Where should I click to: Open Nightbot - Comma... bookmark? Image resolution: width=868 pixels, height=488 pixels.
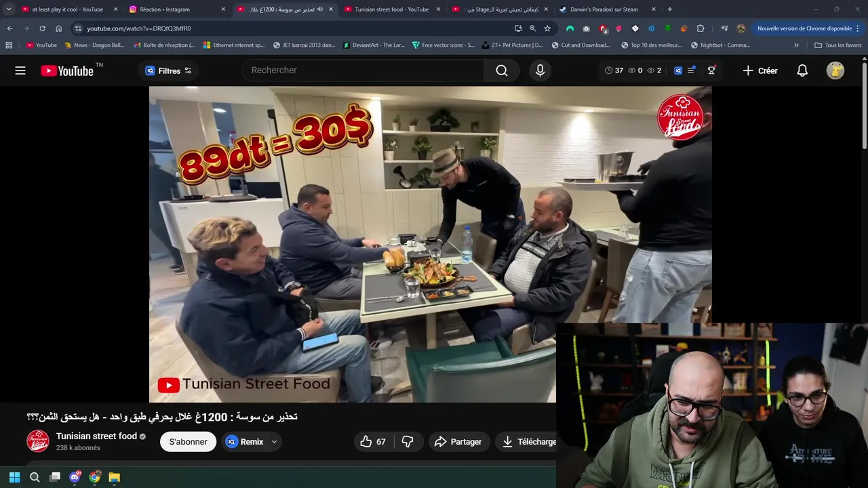pyautogui.click(x=720, y=45)
